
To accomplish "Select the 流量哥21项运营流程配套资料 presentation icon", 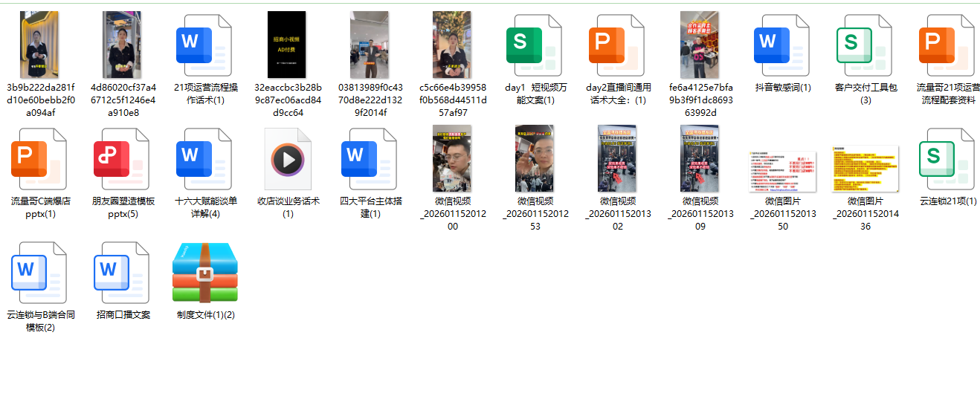I will pyautogui.click(x=947, y=45).
